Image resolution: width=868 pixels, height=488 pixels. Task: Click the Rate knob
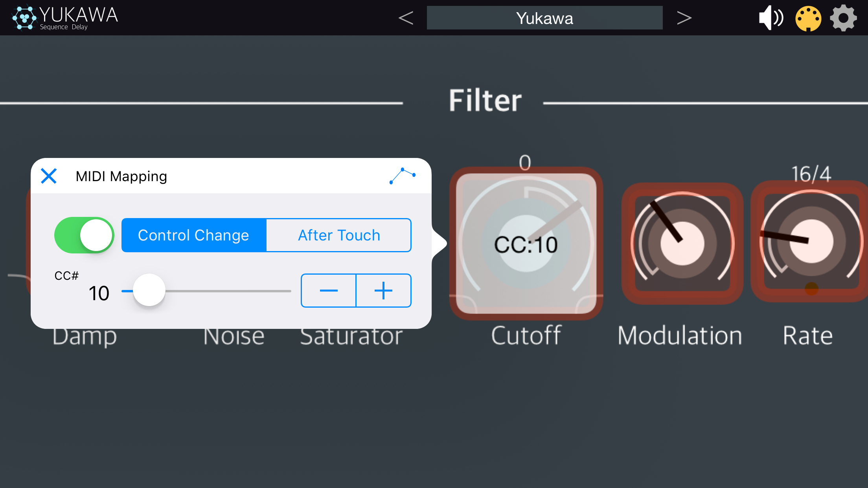811,241
